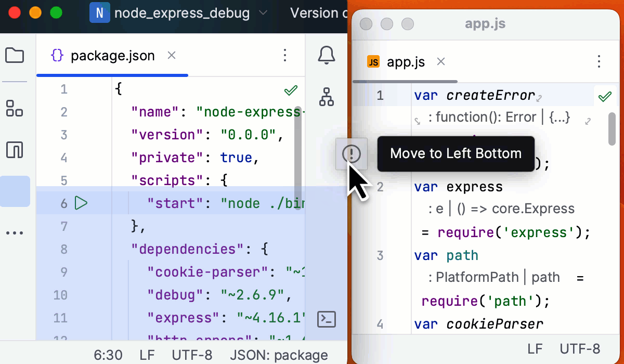
Task: Close the app.js tab
Action: pos(441,62)
